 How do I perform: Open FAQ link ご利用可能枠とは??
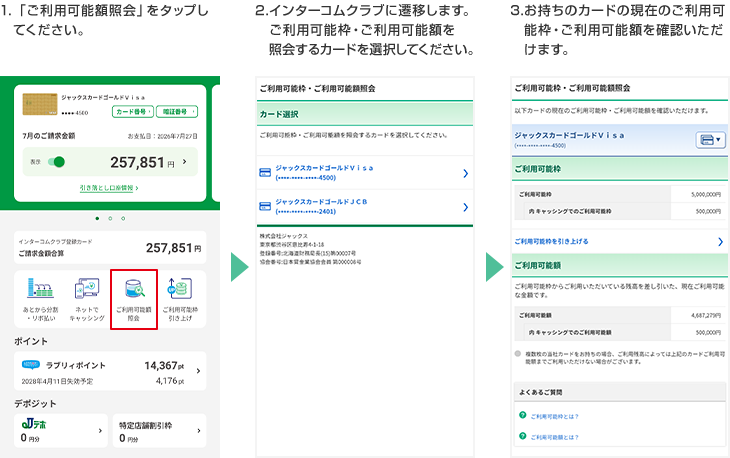click(554, 417)
